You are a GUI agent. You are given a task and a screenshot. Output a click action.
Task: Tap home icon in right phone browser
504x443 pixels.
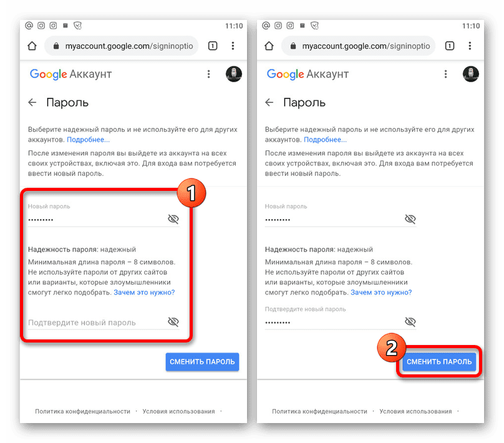coord(269,46)
